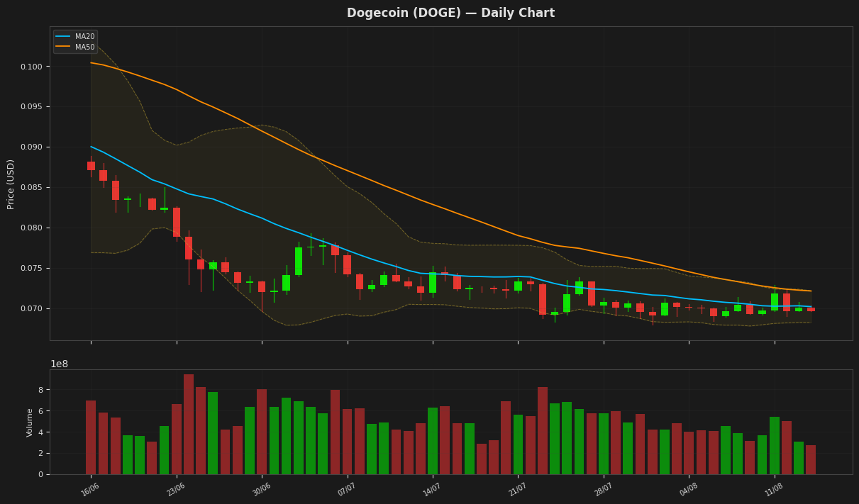Click the 0.095 price axis tick

coord(31,107)
